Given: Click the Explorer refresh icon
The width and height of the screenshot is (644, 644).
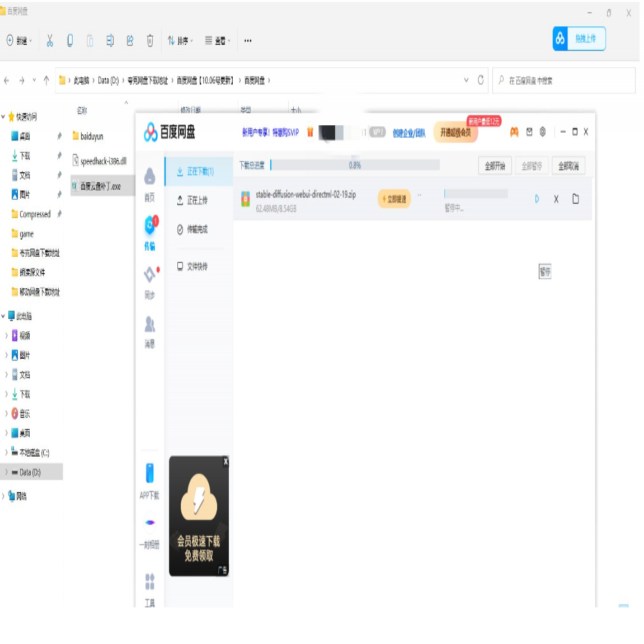Looking at the screenshot, I should tap(481, 80).
